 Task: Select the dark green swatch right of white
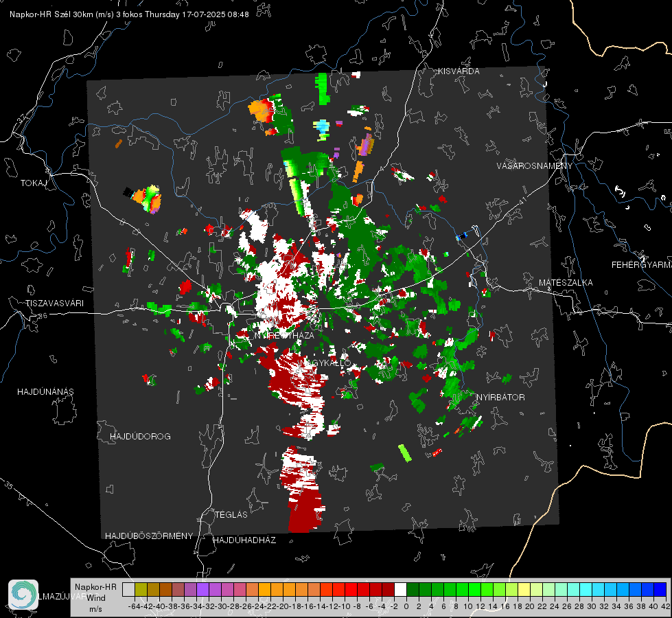413,590
